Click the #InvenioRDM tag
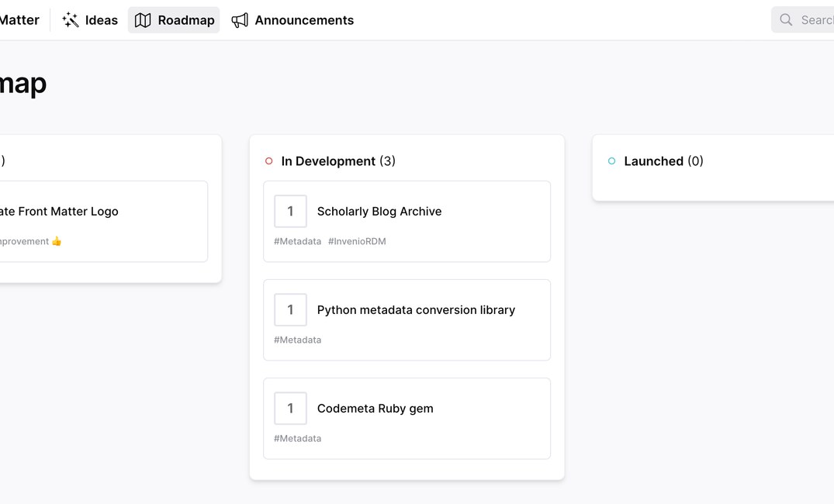The width and height of the screenshot is (834, 504). (x=357, y=241)
